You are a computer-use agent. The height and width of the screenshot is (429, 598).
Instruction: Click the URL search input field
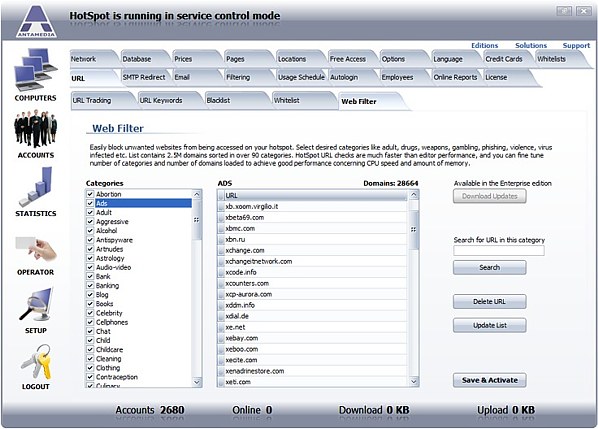(499, 251)
